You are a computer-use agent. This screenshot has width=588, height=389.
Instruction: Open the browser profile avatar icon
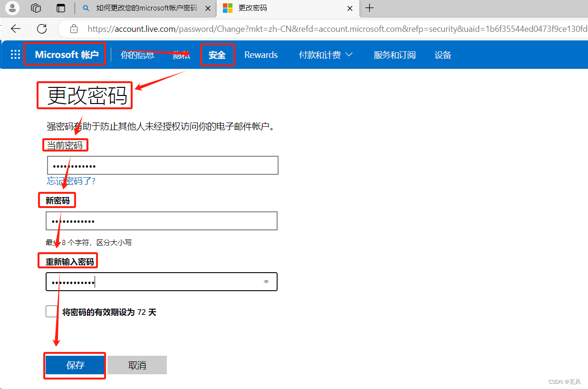coord(12,8)
